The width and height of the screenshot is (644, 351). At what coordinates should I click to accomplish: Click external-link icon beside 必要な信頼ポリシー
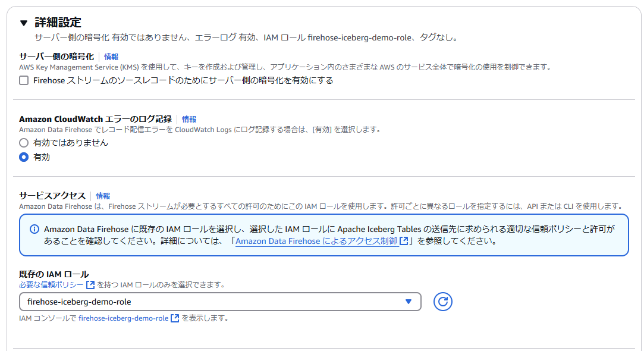tap(90, 284)
